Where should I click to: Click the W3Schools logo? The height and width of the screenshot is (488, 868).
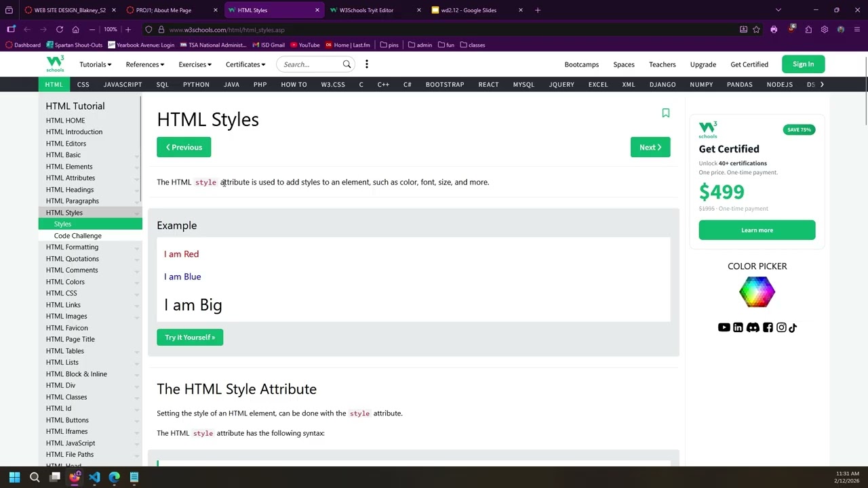55,64
